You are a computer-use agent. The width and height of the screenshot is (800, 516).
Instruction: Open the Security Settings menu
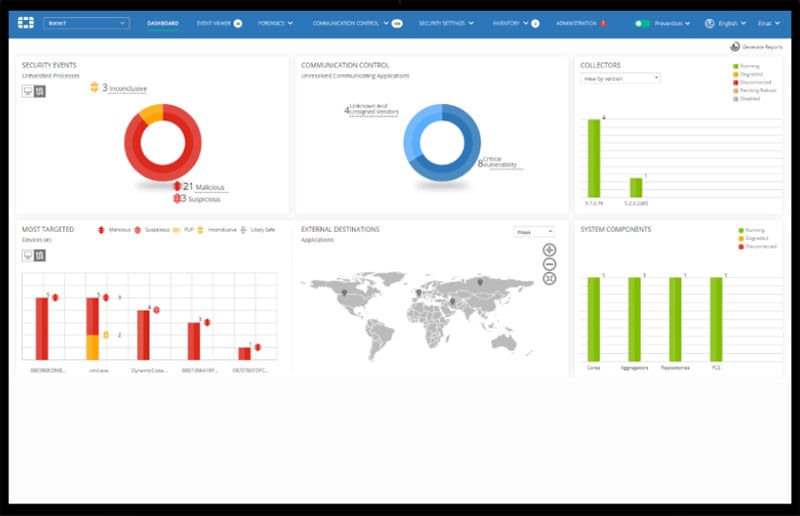pyautogui.click(x=446, y=22)
